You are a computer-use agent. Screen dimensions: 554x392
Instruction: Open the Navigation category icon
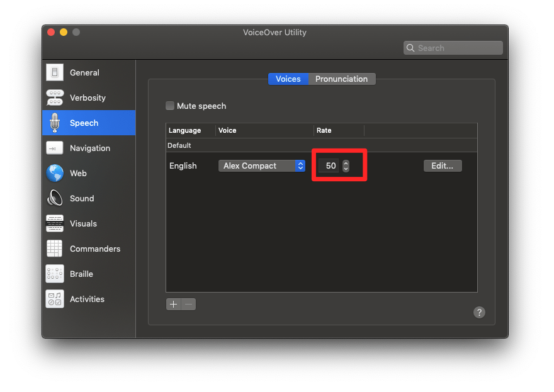point(55,148)
